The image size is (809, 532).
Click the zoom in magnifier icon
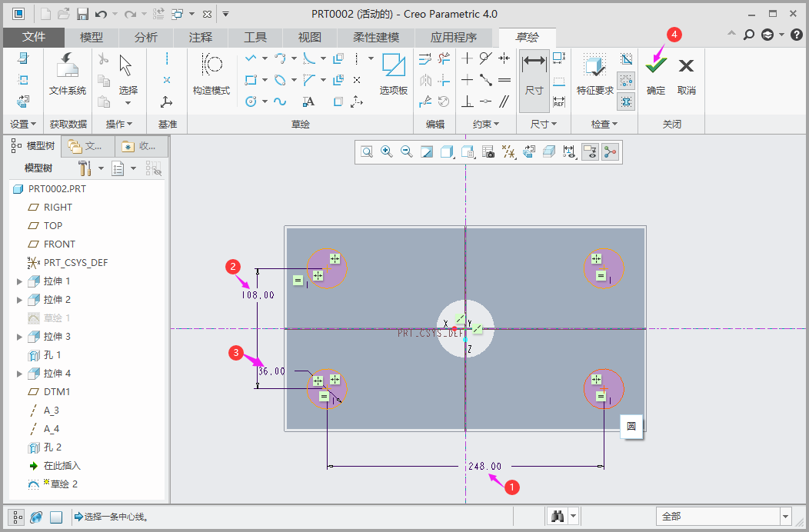point(387,152)
